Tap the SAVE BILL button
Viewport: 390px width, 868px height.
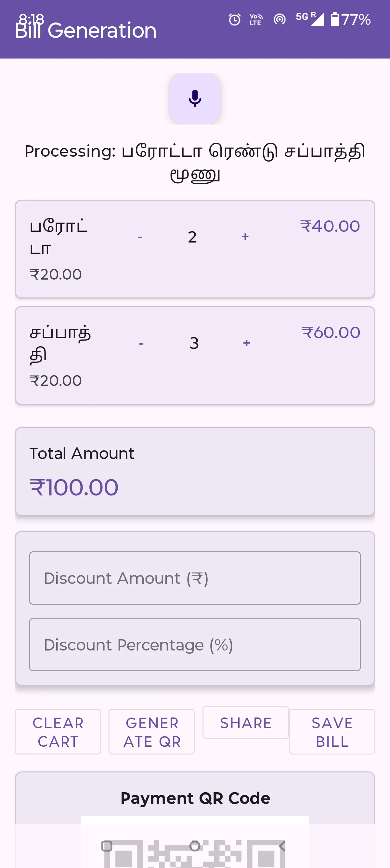[x=332, y=732]
